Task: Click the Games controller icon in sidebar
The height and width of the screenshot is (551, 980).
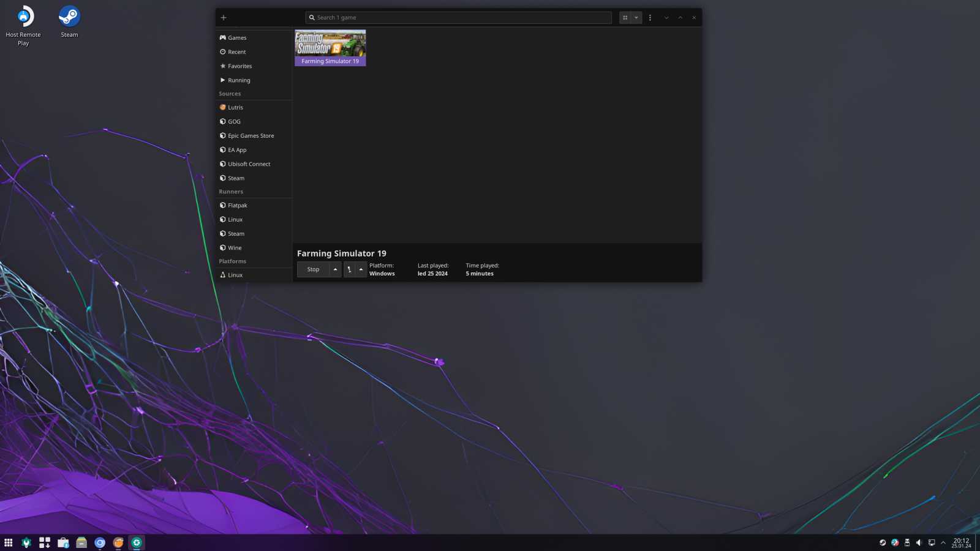Action: click(223, 38)
